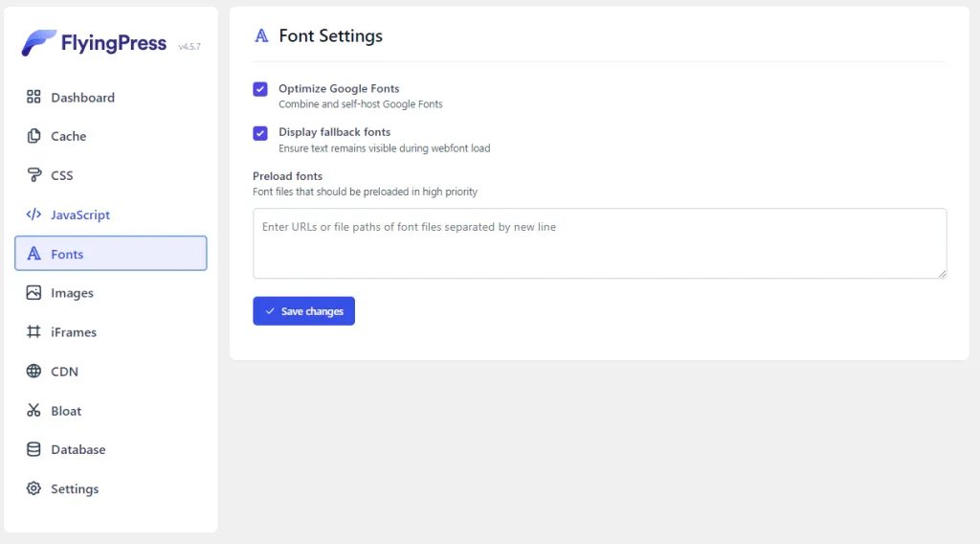Click the Settings gear icon
980x544 pixels.
(x=33, y=488)
